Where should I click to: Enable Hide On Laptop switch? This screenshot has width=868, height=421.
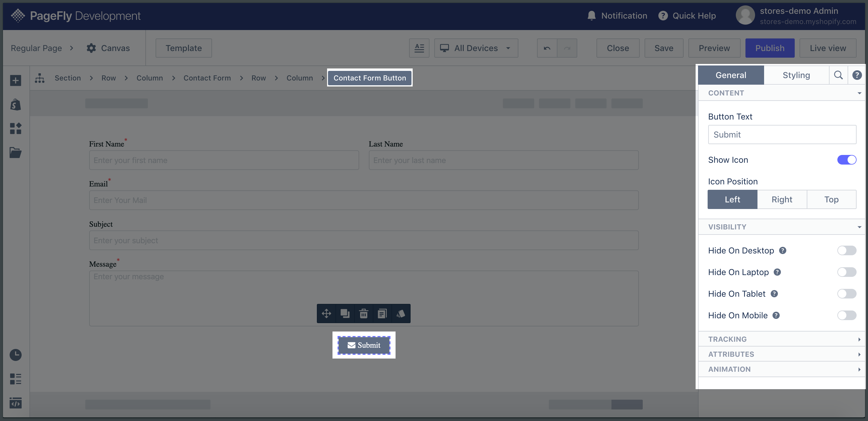846,272
